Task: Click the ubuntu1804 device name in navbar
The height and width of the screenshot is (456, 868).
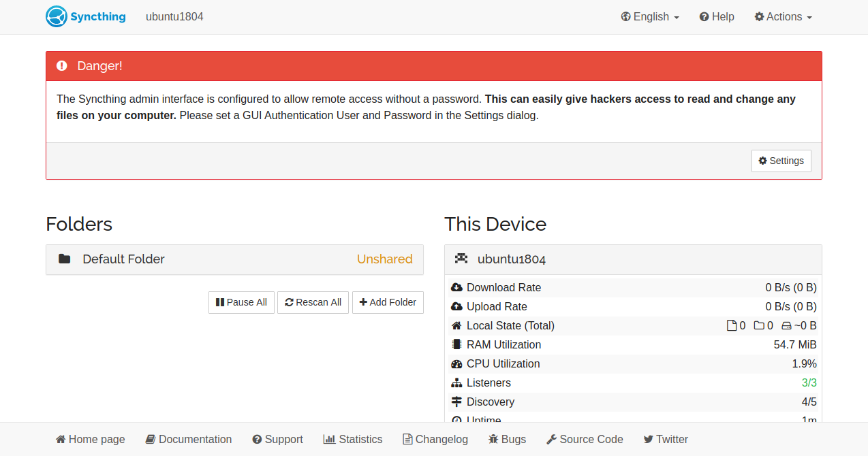Action: [x=174, y=17]
